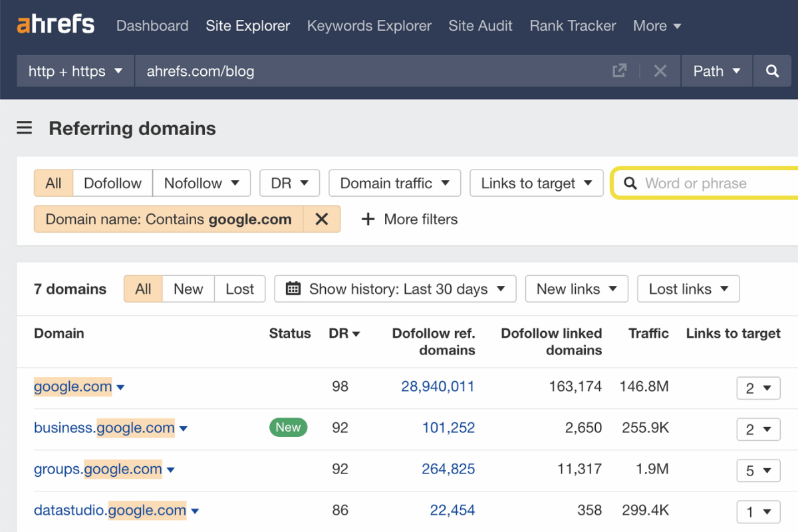Open the http + https protocol dropdown
This screenshot has width=798, height=532.
(x=76, y=71)
